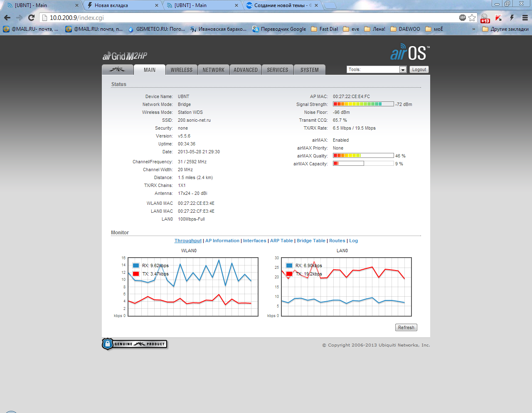Click the Date value 2013-05-28 21:29:30
532x413 pixels.
tap(199, 152)
